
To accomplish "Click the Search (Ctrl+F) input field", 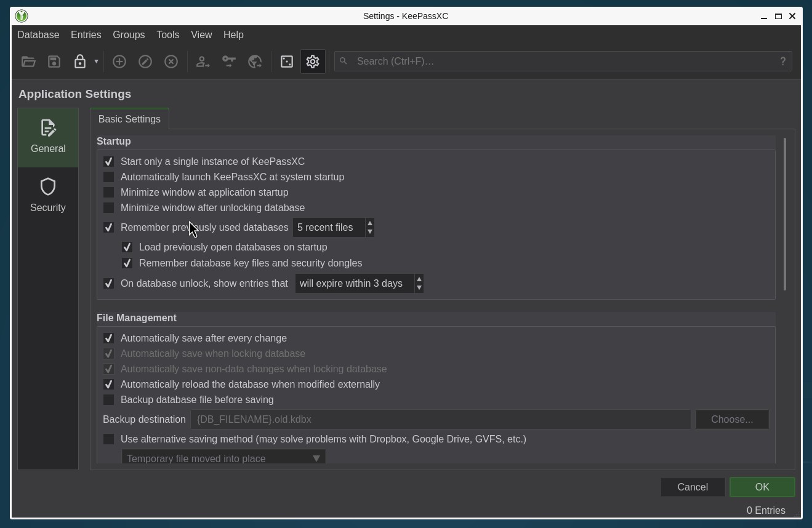I will click(563, 61).
